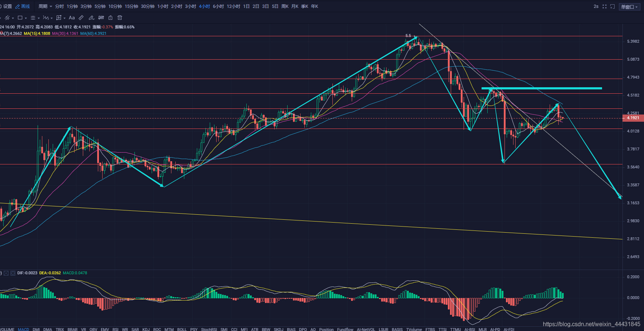
Task: Click the MA(7) indicator label
Action: (x=11, y=33)
